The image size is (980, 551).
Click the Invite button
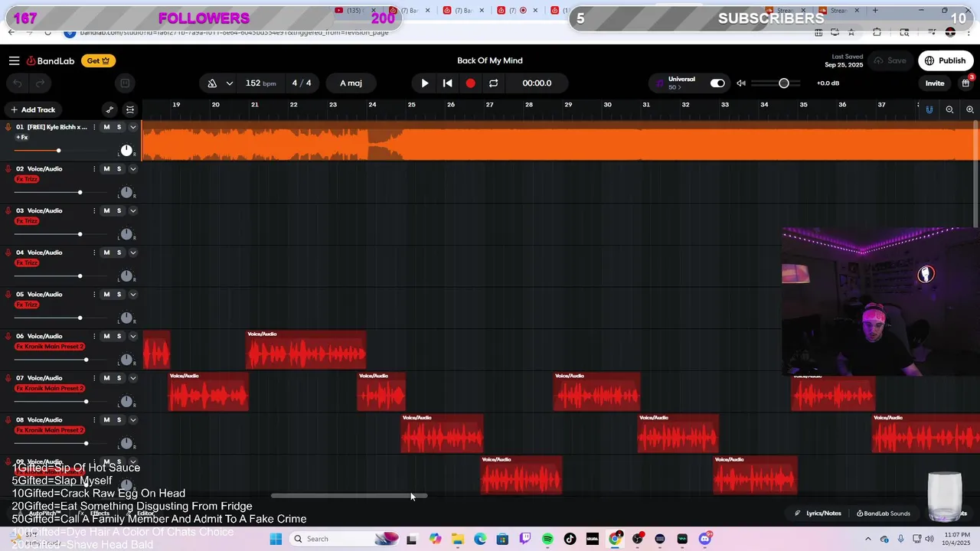pyautogui.click(x=935, y=83)
